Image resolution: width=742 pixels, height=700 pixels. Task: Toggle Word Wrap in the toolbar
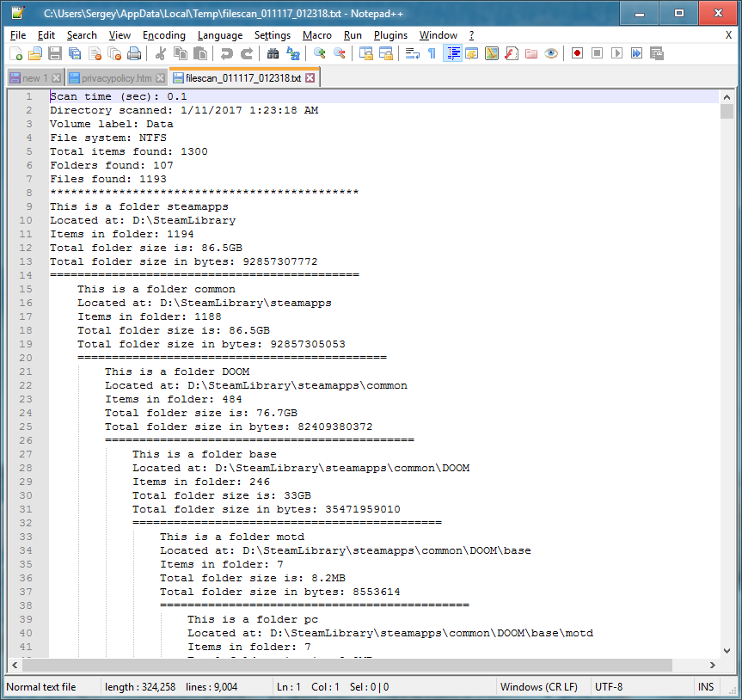[x=412, y=53]
